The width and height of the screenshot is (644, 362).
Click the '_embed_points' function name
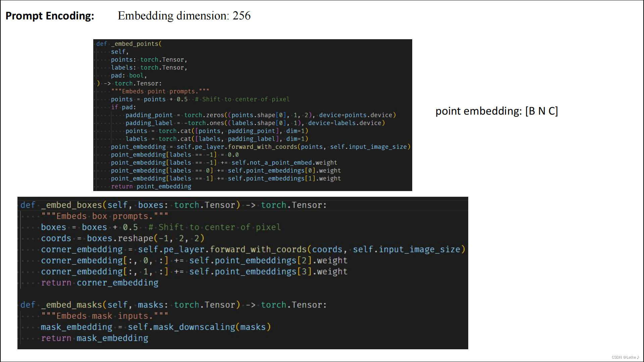(x=136, y=44)
